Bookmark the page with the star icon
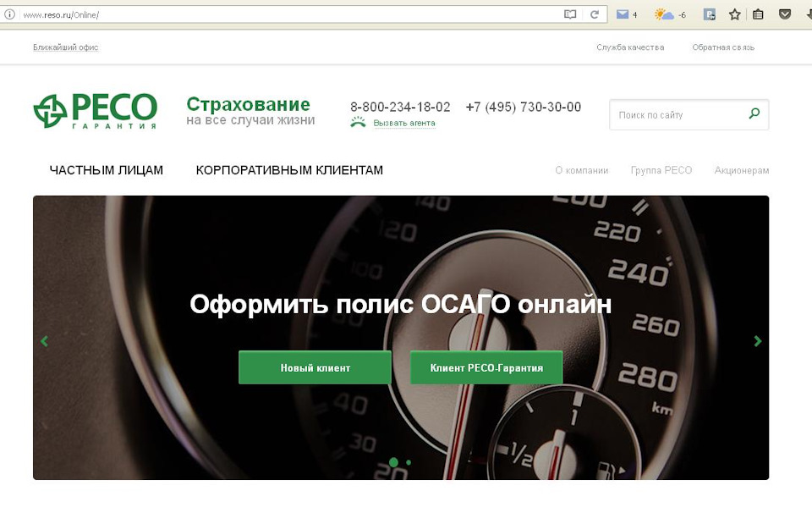This screenshot has width=812, height=513. [735, 14]
